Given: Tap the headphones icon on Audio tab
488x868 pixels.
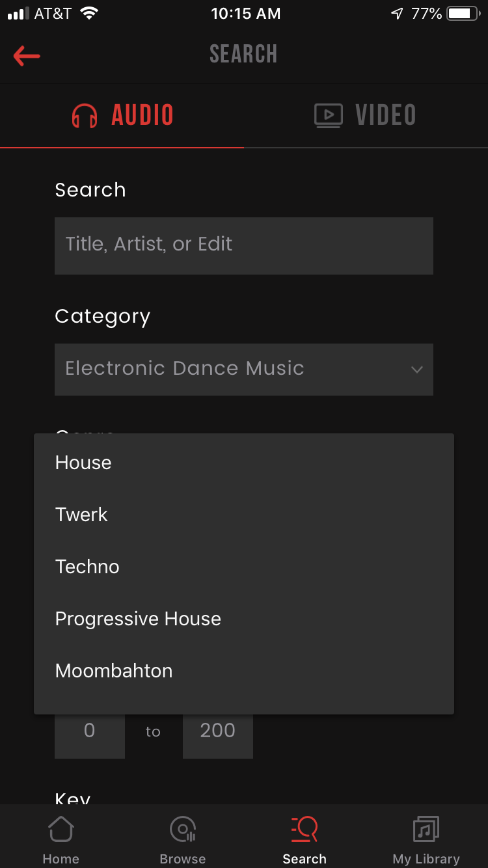Looking at the screenshot, I should 85,116.
